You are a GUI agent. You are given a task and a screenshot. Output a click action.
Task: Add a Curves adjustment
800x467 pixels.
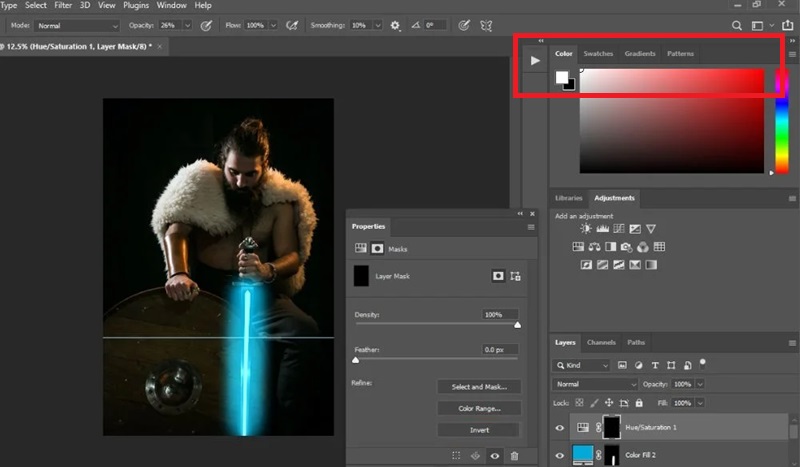(619, 229)
